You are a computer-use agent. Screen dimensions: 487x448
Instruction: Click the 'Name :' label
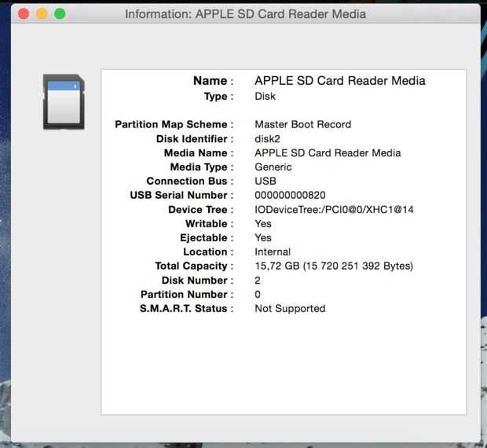213,81
